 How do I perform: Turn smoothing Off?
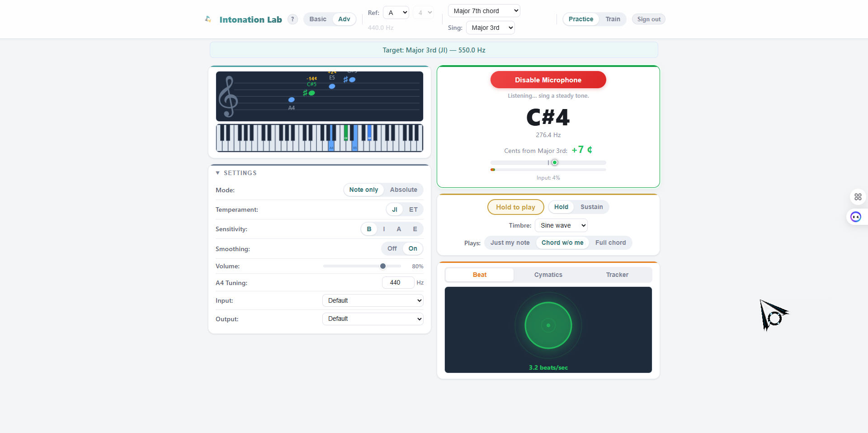click(x=392, y=248)
